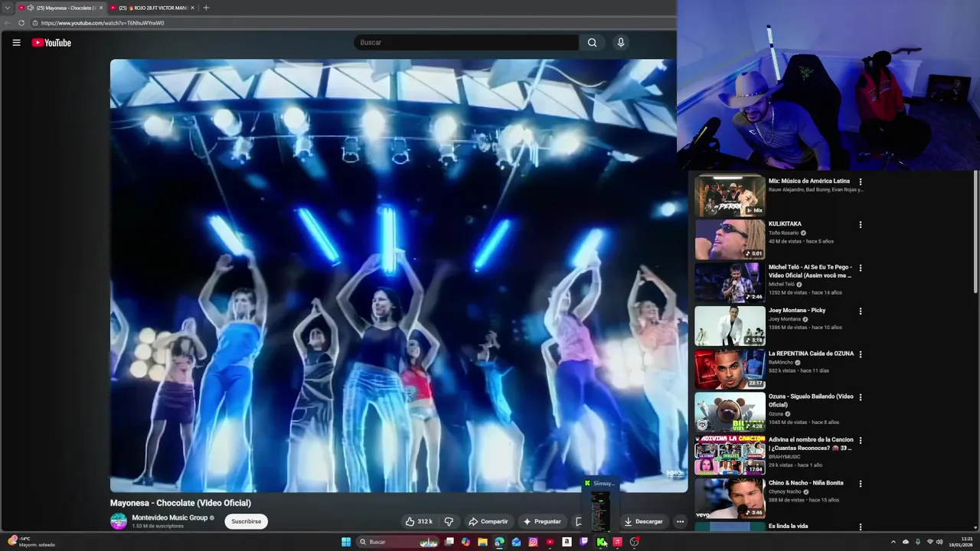
Task: Click the Suscribirse button
Action: [246, 521]
